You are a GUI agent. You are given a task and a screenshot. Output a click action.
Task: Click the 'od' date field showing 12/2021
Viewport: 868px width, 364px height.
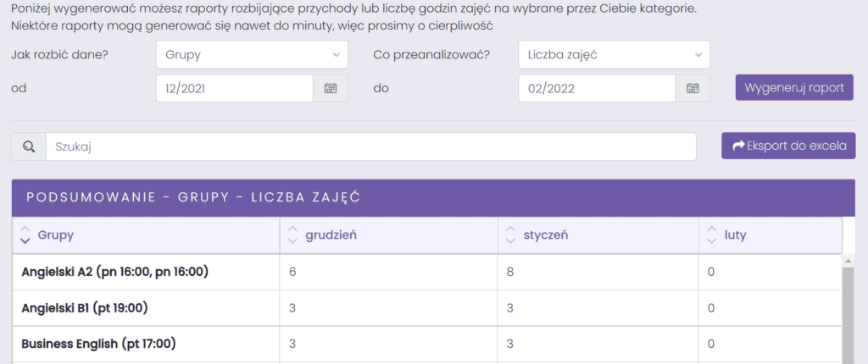point(235,89)
